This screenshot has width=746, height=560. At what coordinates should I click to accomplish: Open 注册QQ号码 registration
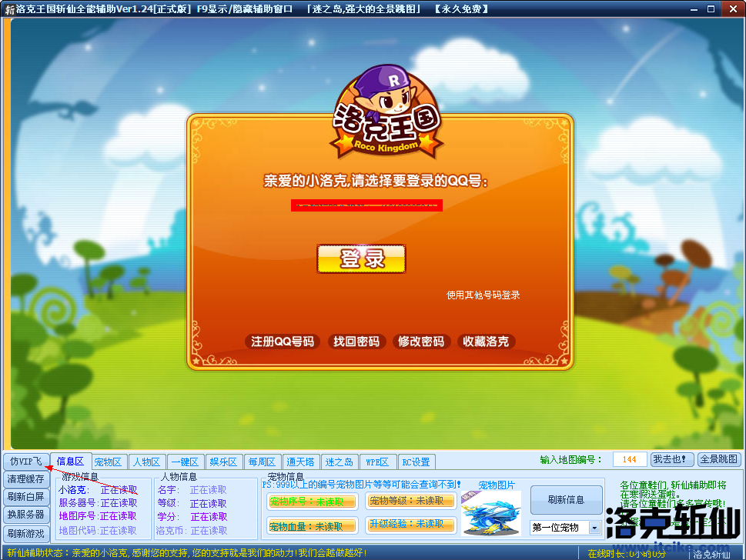[283, 342]
